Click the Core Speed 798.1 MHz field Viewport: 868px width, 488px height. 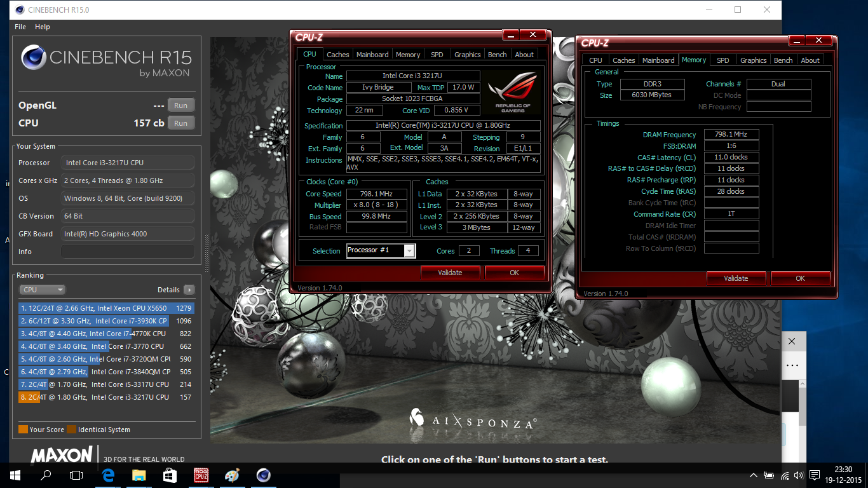pyautogui.click(x=377, y=194)
